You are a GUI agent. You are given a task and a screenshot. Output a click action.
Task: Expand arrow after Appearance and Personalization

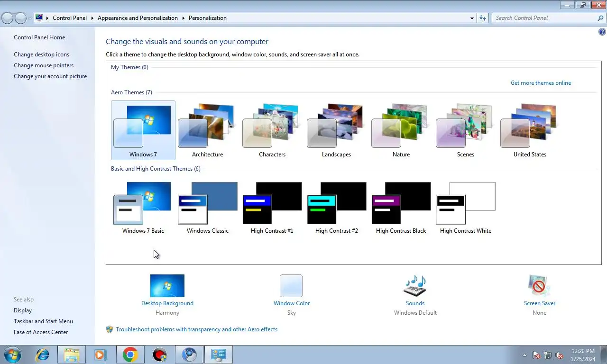click(x=183, y=18)
